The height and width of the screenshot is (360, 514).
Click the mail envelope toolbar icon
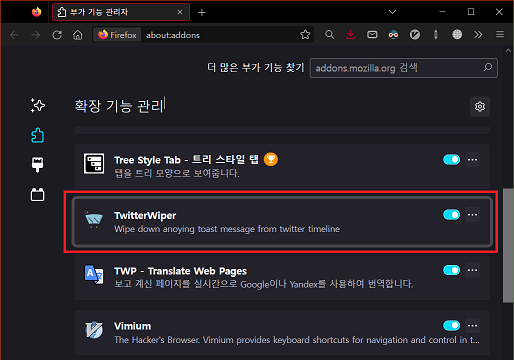tap(372, 34)
